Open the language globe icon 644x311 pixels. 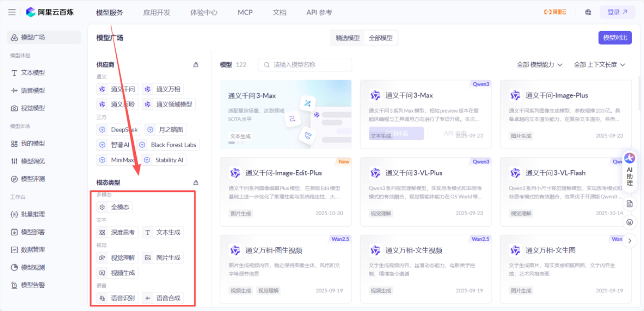pyautogui.click(x=588, y=12)
